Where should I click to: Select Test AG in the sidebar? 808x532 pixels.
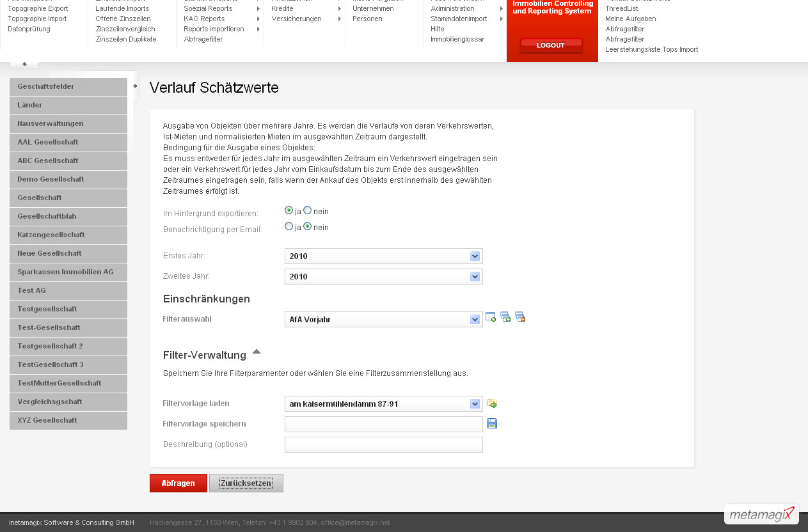click(x=68, y=290)
